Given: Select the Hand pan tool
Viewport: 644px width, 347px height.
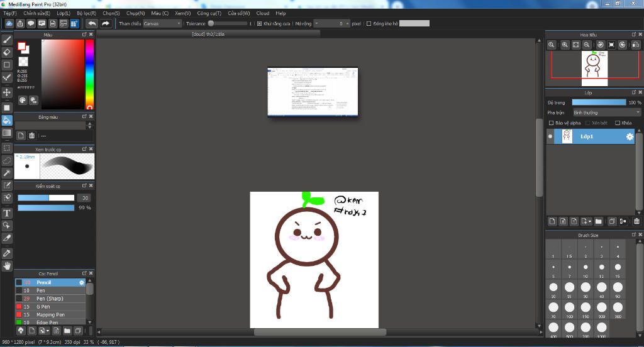Looking at the screenshot, I should [x=6, y=266].
